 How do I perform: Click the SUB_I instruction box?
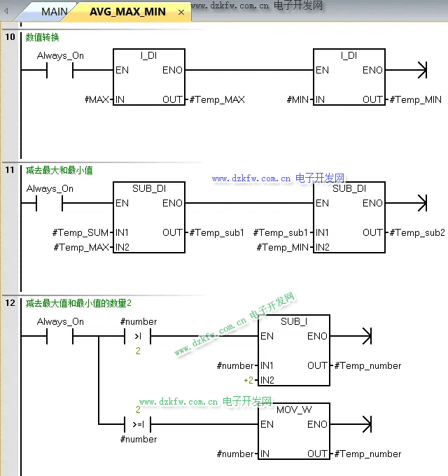(x=293, y=350)
